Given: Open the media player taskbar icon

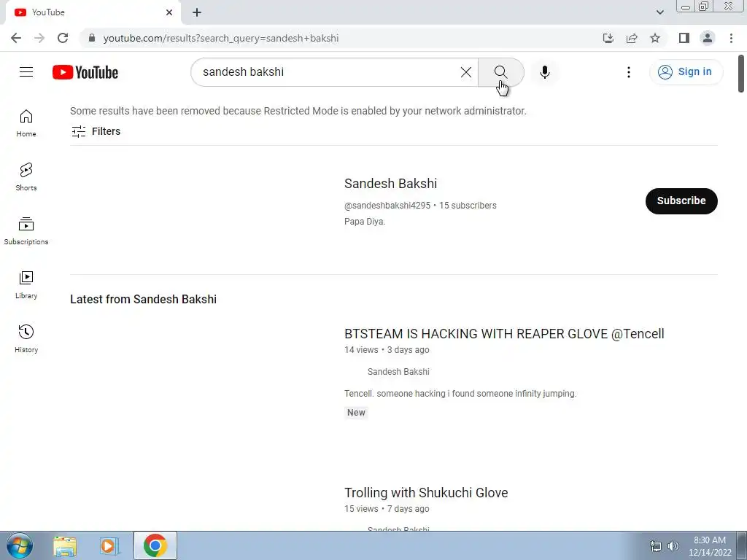Looking at the screenshot, I should (109, 545).
